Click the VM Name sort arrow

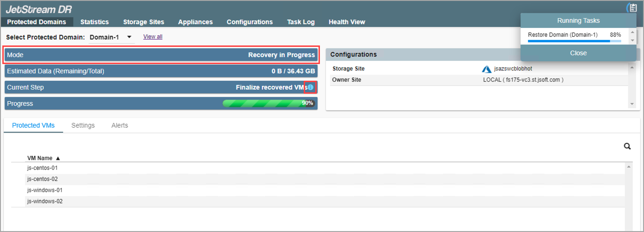[58, 158]
